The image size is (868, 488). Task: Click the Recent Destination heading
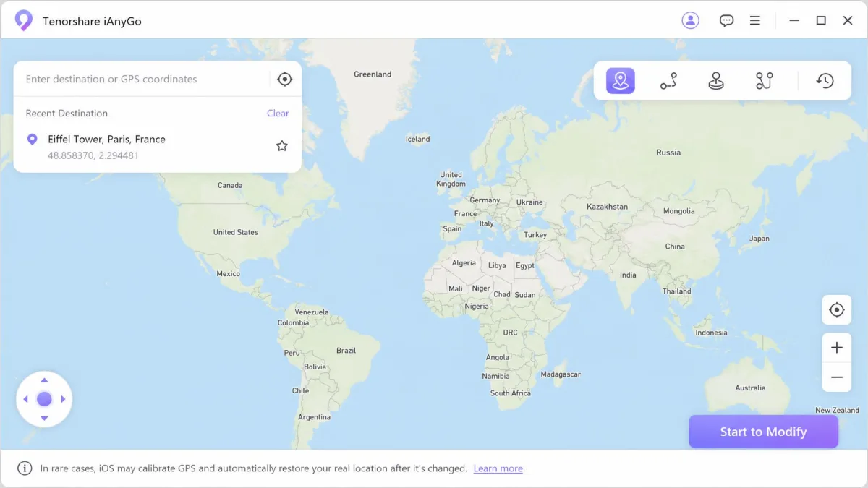67,113
